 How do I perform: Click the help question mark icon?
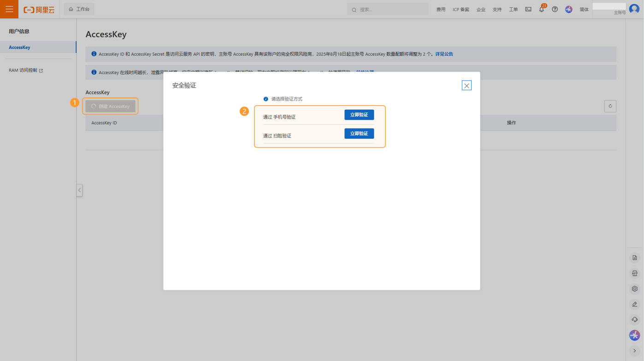click(x=555, y=9)
